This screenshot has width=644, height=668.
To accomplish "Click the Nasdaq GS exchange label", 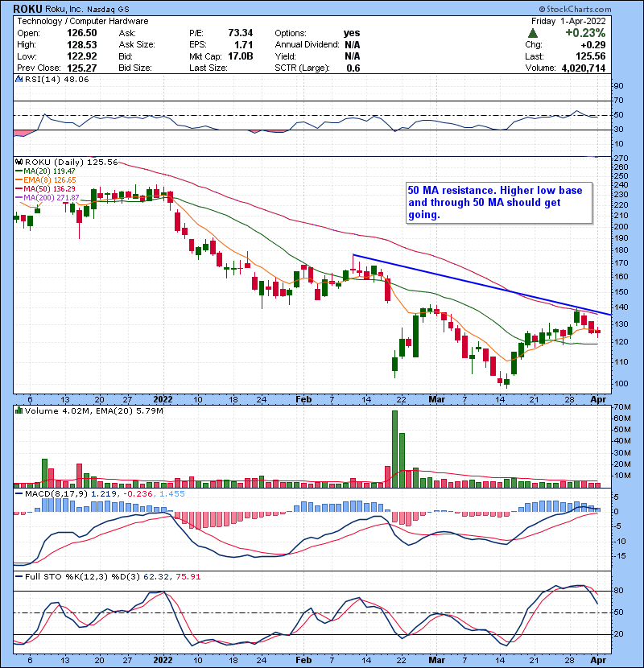I will coord(108,9).
